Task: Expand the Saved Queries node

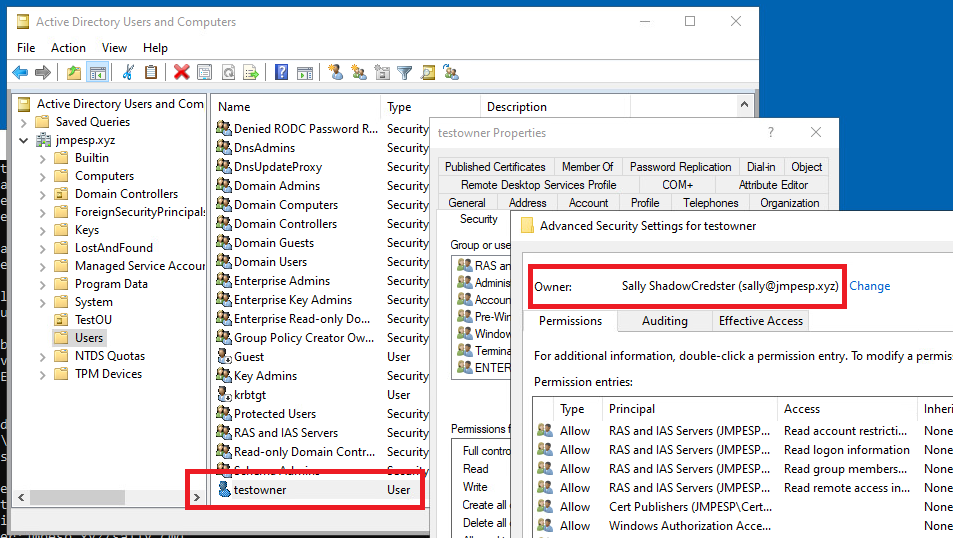Action: point(23,122)
